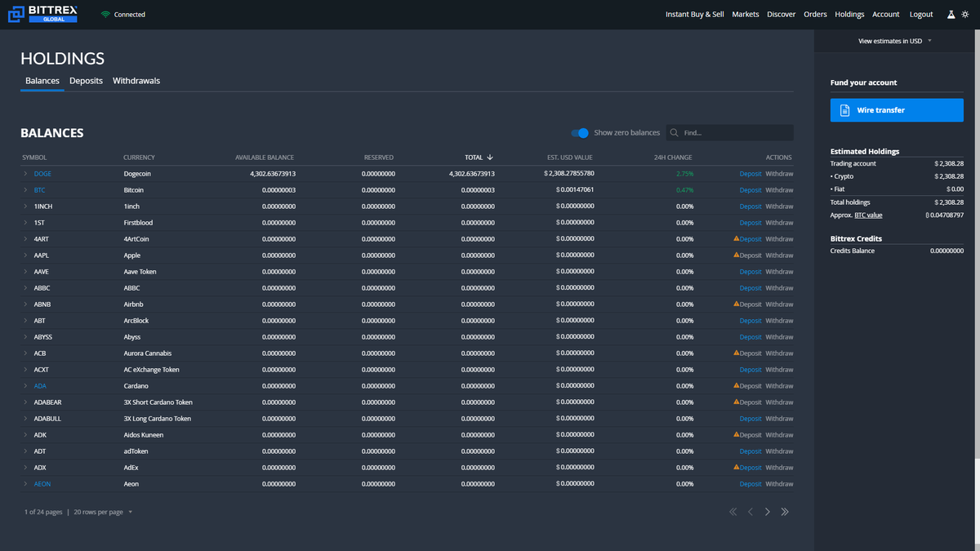
Task: Open the Account menu
Action: coord(885,15)
